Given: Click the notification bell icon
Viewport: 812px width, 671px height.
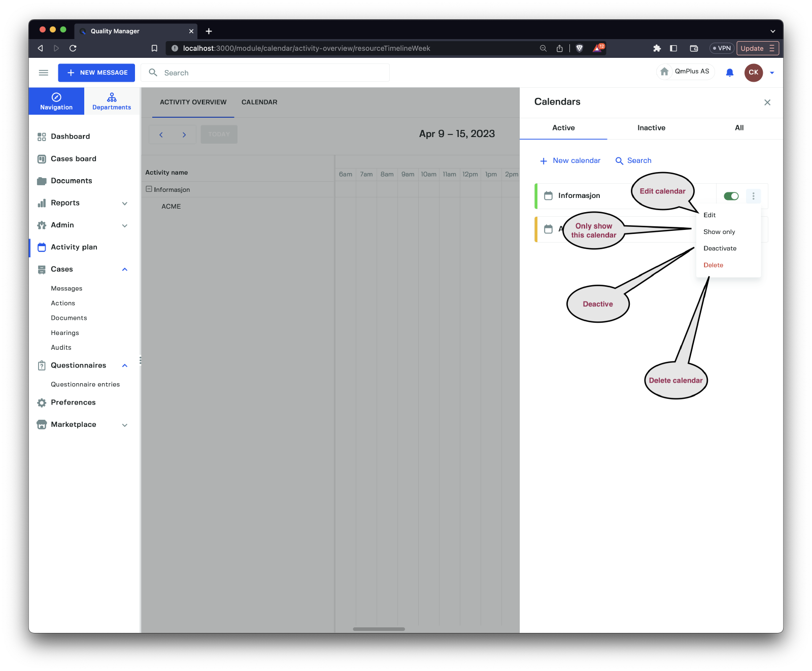Looking at the screenshot, I should pos(729,73).
